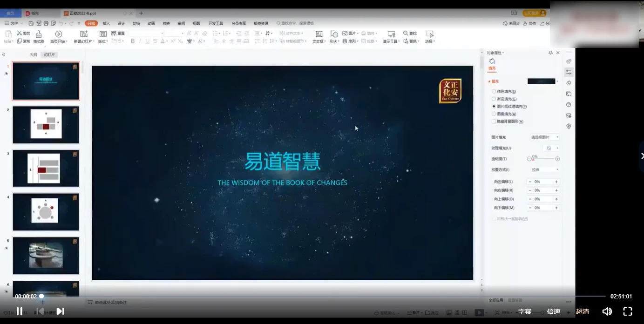Viewport: 644px width, 324px height.
Task: Open the Select (选择) tool
Action: point(430,37)
